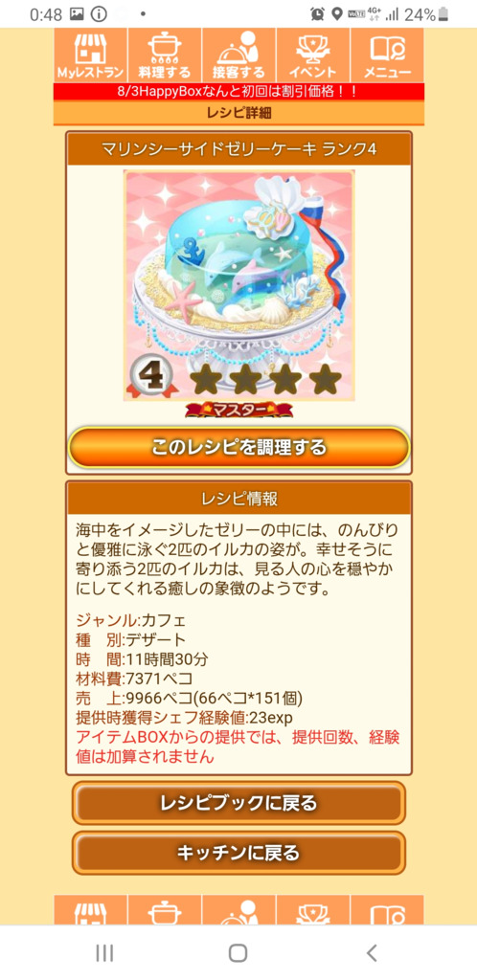477x980 pixels.
Task: Tap the マスター ribbon badge
Action: (238, 410)
